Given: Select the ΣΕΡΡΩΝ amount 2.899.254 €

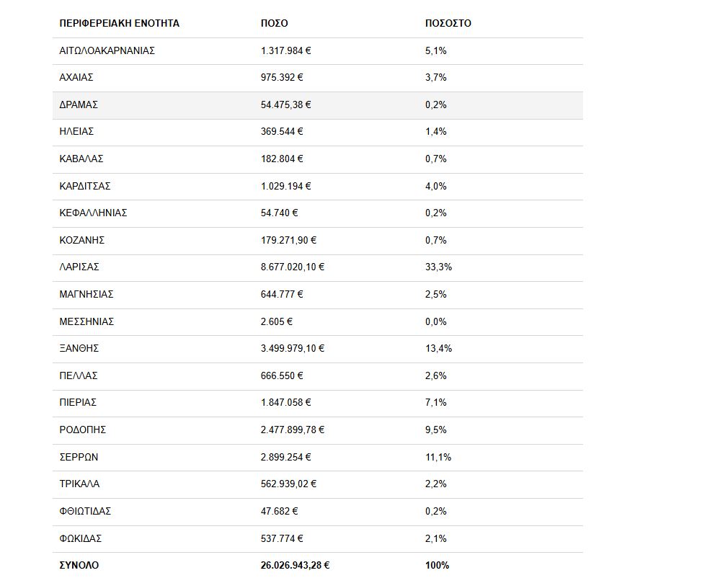Looking at the screenshot, I should tap(286, 457).
